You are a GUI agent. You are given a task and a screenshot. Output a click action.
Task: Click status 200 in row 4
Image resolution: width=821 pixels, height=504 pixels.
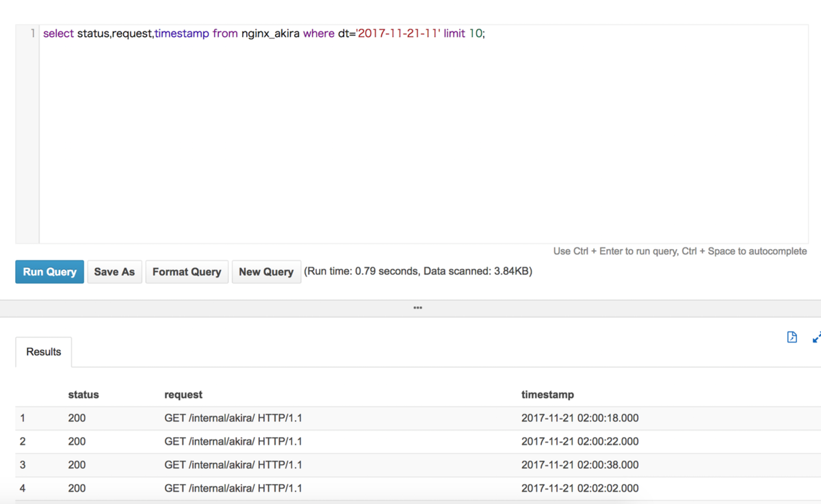(77, 488)
